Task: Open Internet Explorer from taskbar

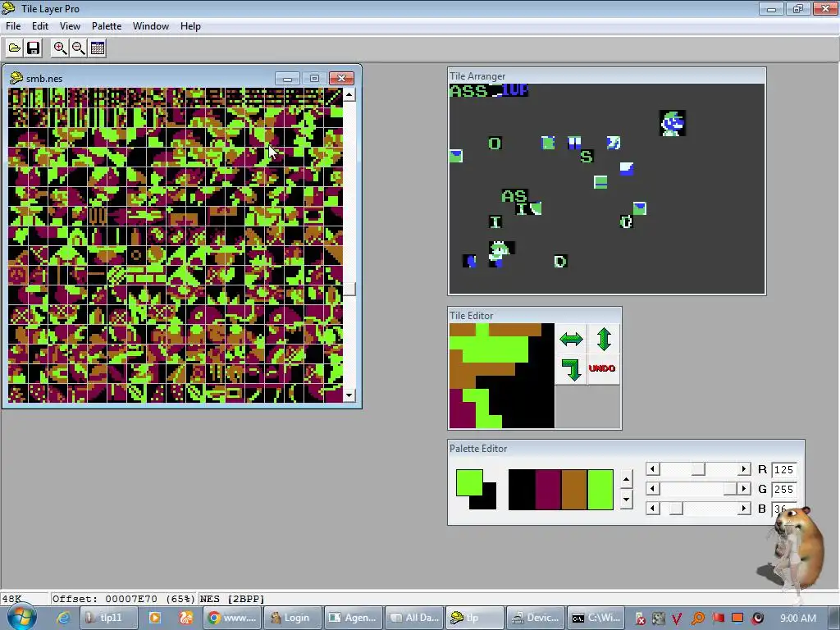Action: coord(63,618)
